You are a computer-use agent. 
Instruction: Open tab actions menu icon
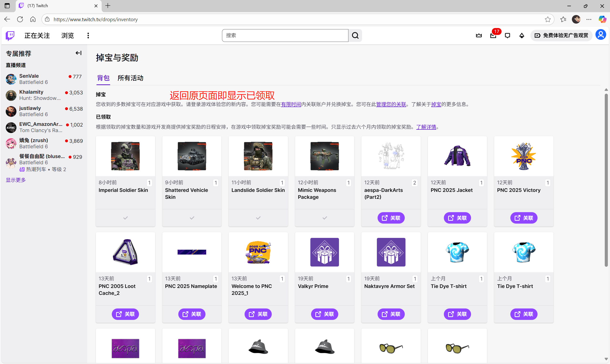tap(7, 6)
